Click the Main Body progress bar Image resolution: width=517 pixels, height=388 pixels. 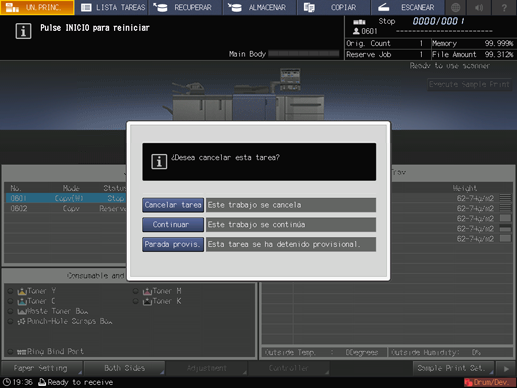click(304, 54)
